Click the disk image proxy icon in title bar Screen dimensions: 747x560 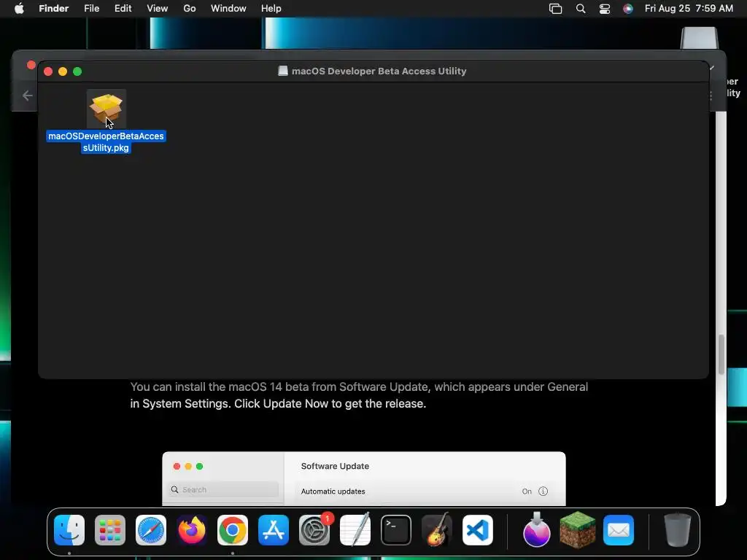click(x=283, y=71)
